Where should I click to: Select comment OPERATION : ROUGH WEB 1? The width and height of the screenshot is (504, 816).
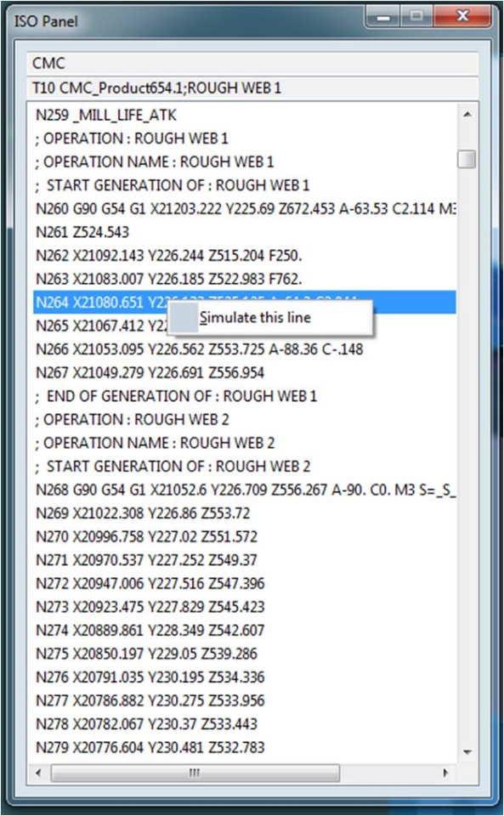(245, 139)
